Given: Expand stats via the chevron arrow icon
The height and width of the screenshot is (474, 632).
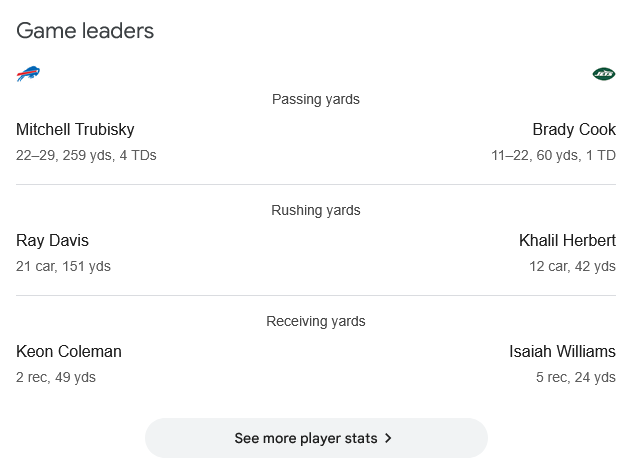Looking at the screenshot, I should [388, 438].
